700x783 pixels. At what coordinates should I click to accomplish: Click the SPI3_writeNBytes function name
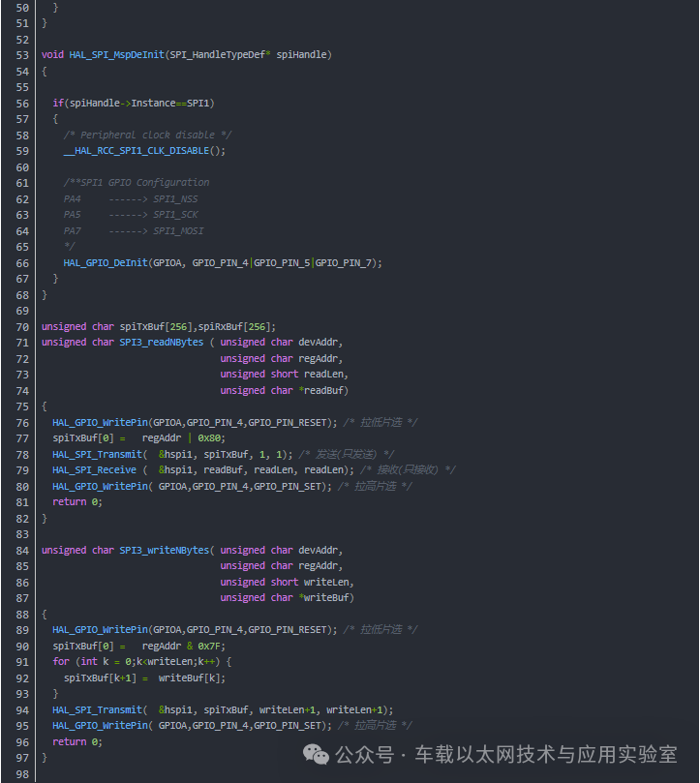click(165, 551)
